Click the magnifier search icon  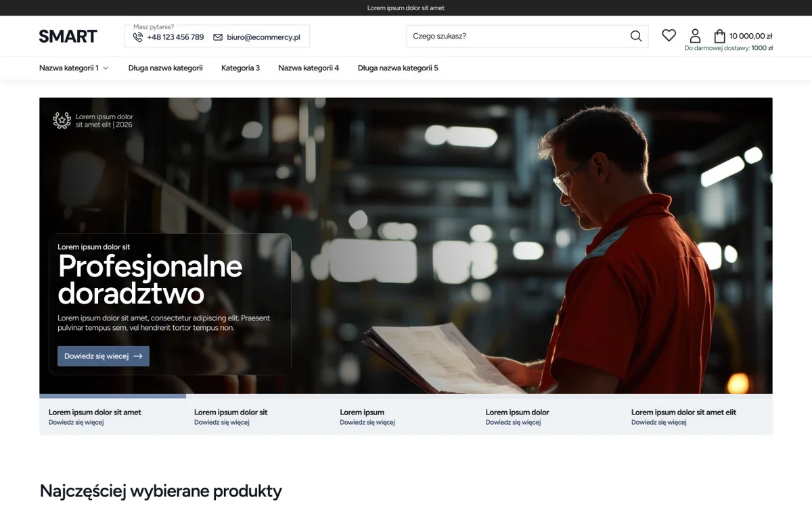point(636,36)
